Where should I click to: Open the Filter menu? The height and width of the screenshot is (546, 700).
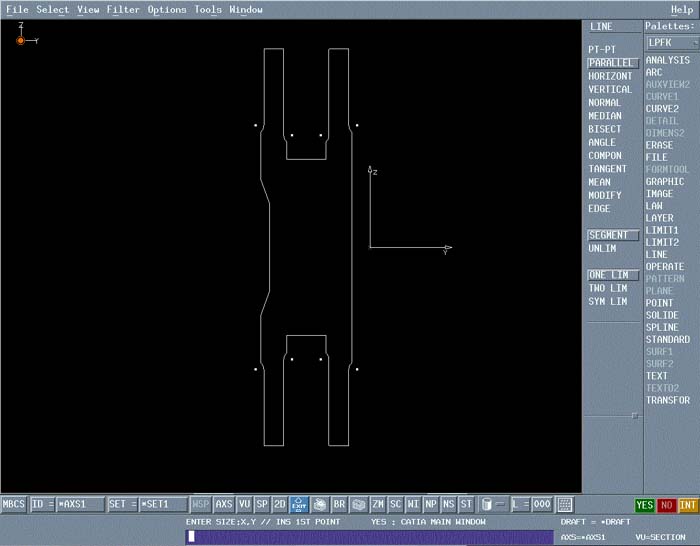pyautogui.click(x=123, y=9)
